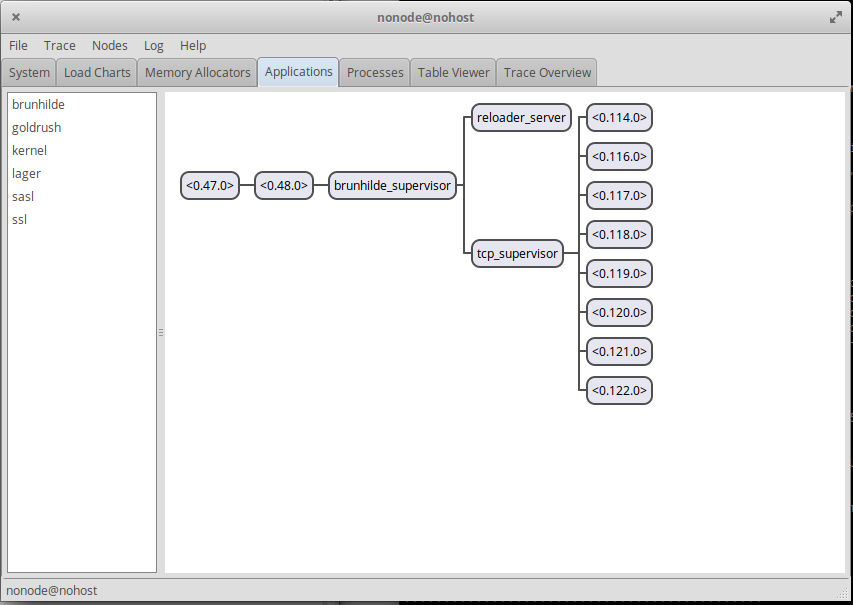Click the window maximize arrows icon
The image size is (853, 605).
(835, 17)
